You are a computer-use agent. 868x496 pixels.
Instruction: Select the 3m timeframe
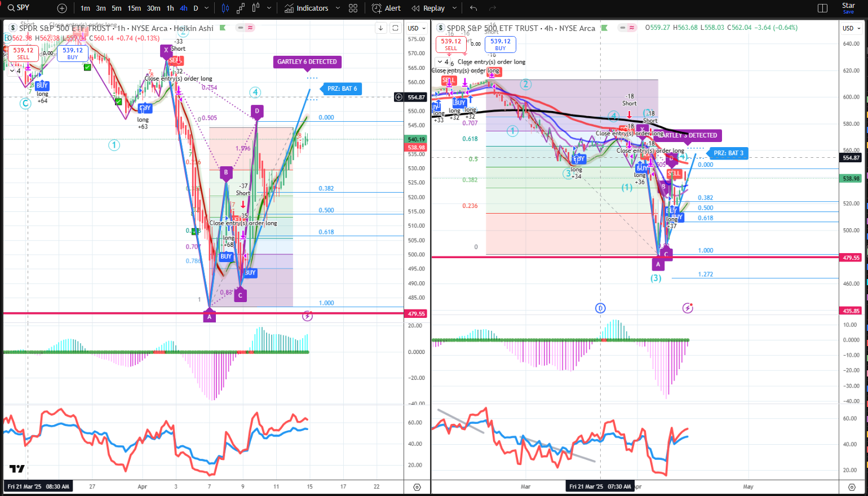pyautogui.click(x=101, y=8)
